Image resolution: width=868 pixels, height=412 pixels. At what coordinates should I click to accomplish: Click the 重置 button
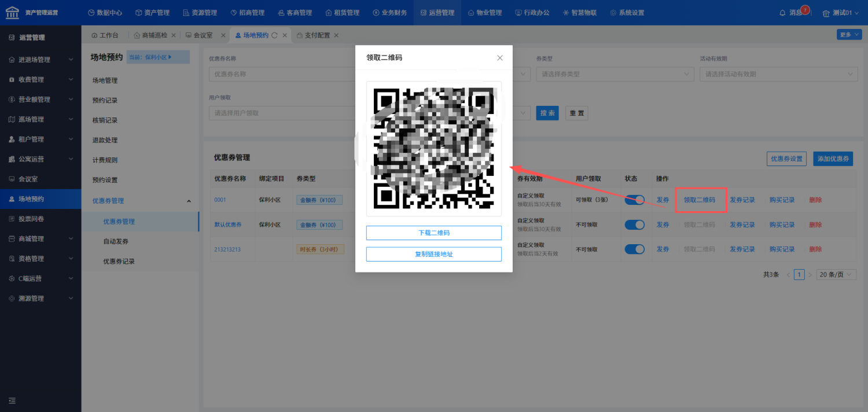tap(576, 113)
